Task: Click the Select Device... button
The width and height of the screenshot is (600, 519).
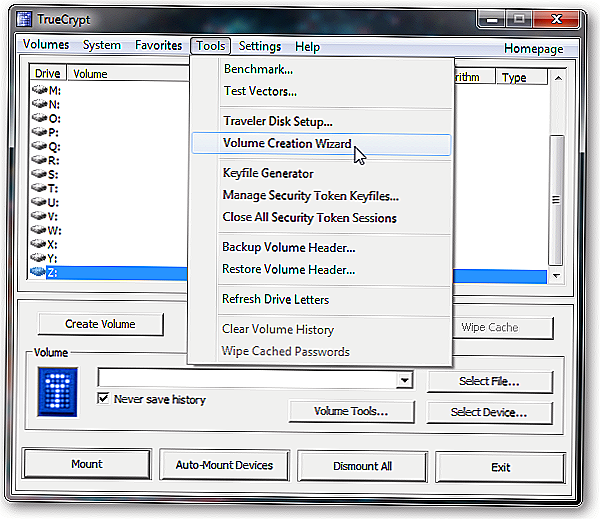Action: [x=489, y=412]
